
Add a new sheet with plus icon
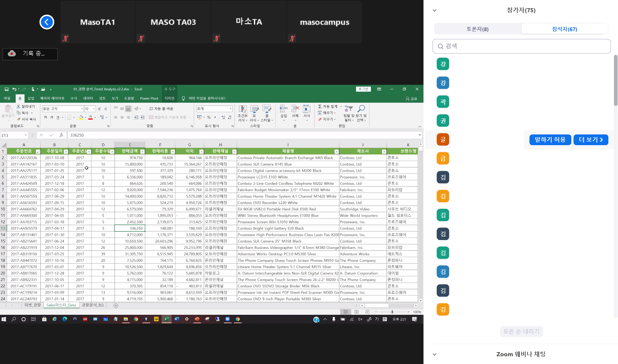(116, 305)
